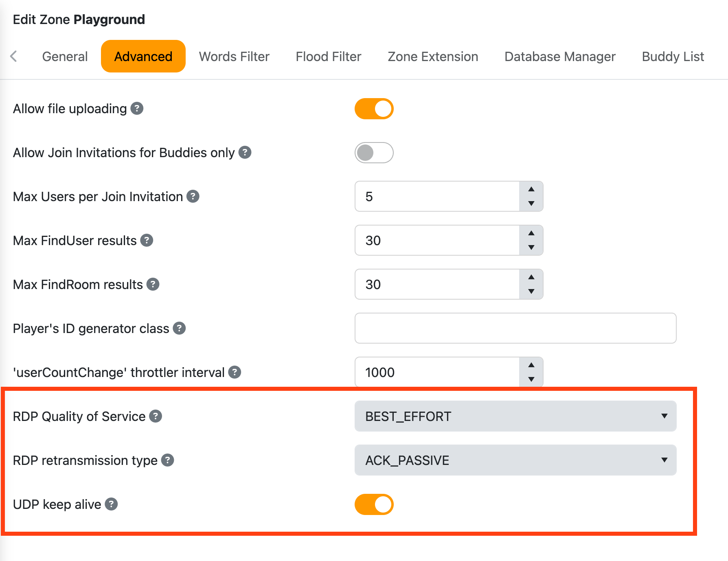Turn off UDP keep alive

point(373,504)
